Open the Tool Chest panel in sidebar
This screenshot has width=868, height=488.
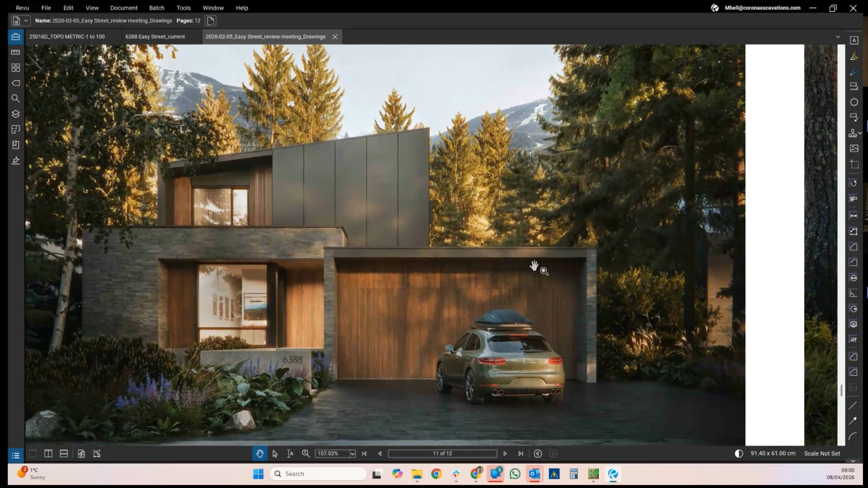pyautogui.click(x=15, y=37)
